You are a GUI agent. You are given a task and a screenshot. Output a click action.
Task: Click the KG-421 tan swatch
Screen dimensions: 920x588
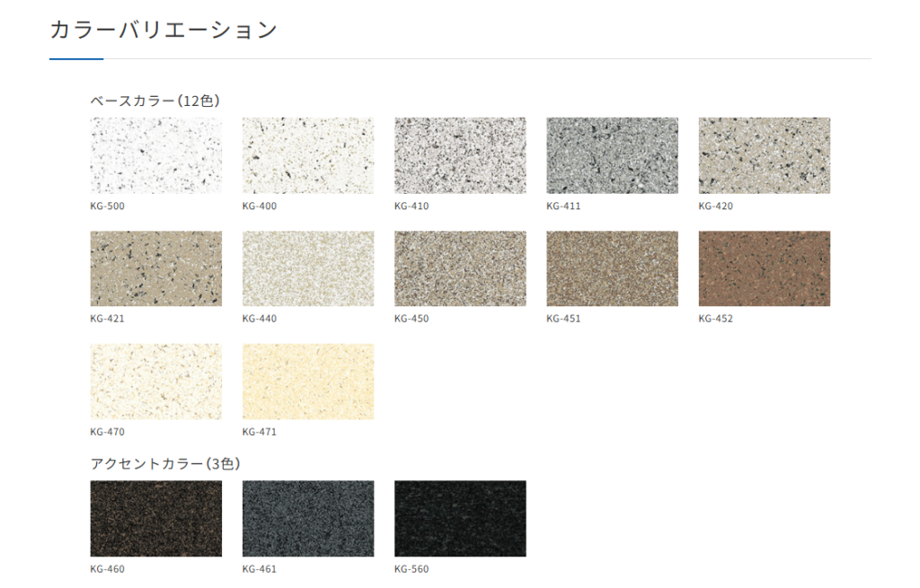pos(155,268)
